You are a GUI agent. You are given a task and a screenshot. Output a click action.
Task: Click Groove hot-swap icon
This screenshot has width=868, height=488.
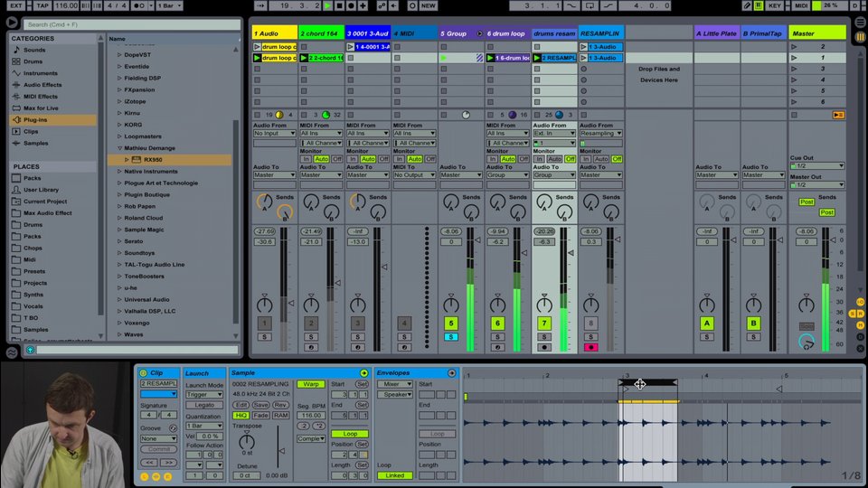pos(173,428)
